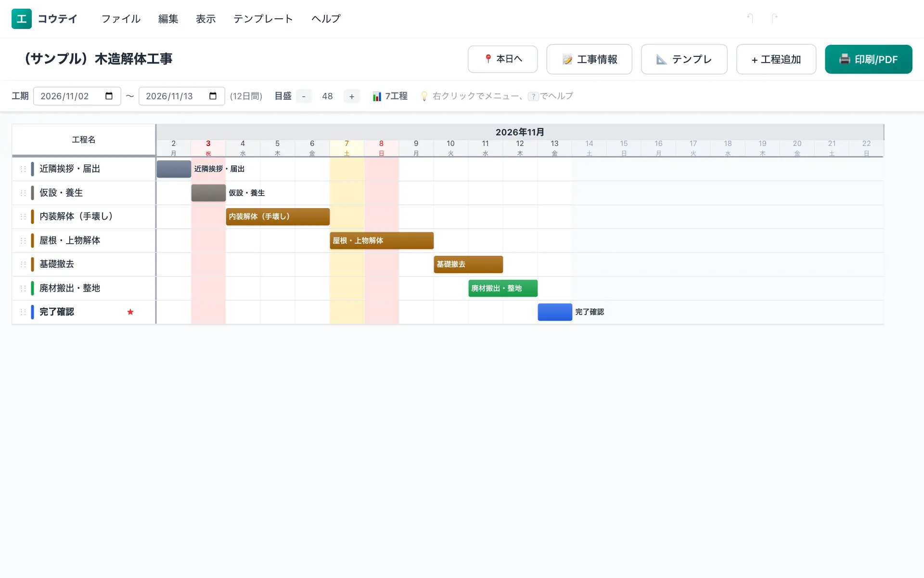Select the 近隣挨拶・届出 gantt bar
The height and width of the screenshot is (578, 924).
coord(174,169)
